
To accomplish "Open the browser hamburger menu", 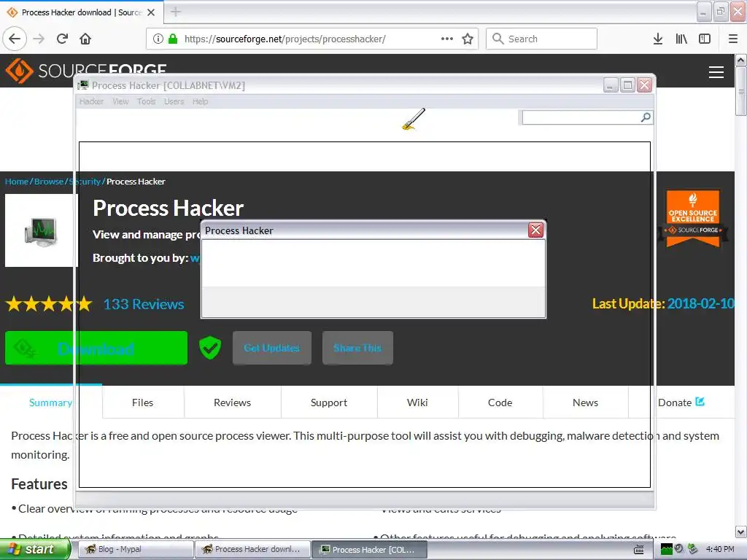I will pyautogui.click(x=733, y=39).
